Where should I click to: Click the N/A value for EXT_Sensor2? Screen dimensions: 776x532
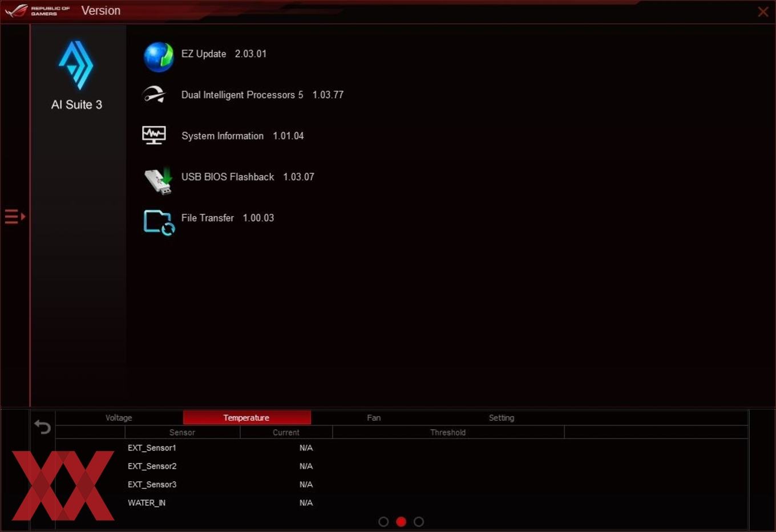pyautogui.click(x=306, y=466)
